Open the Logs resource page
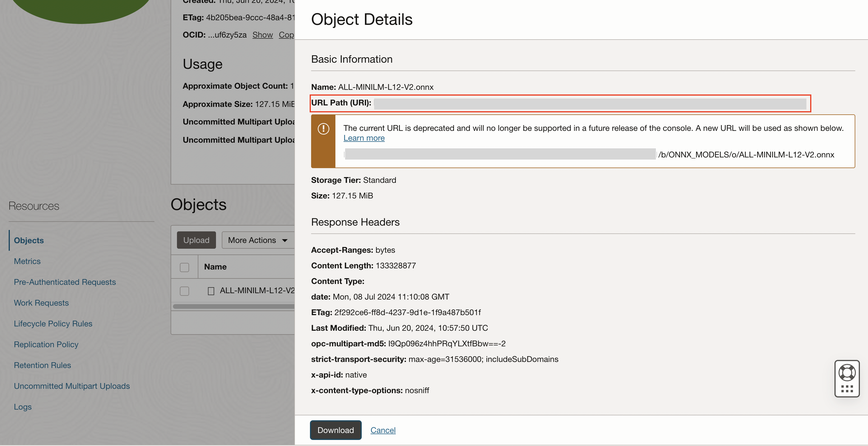This screenshot has width=868, height=446. (23, 407)
